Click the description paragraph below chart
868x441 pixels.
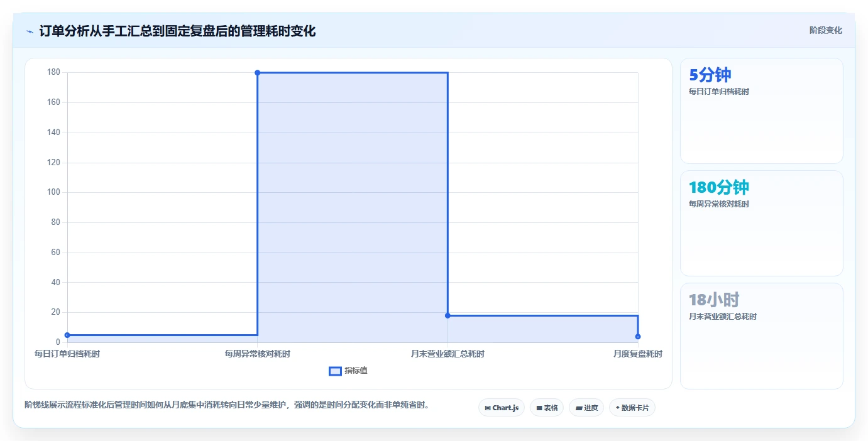point(229,405)
